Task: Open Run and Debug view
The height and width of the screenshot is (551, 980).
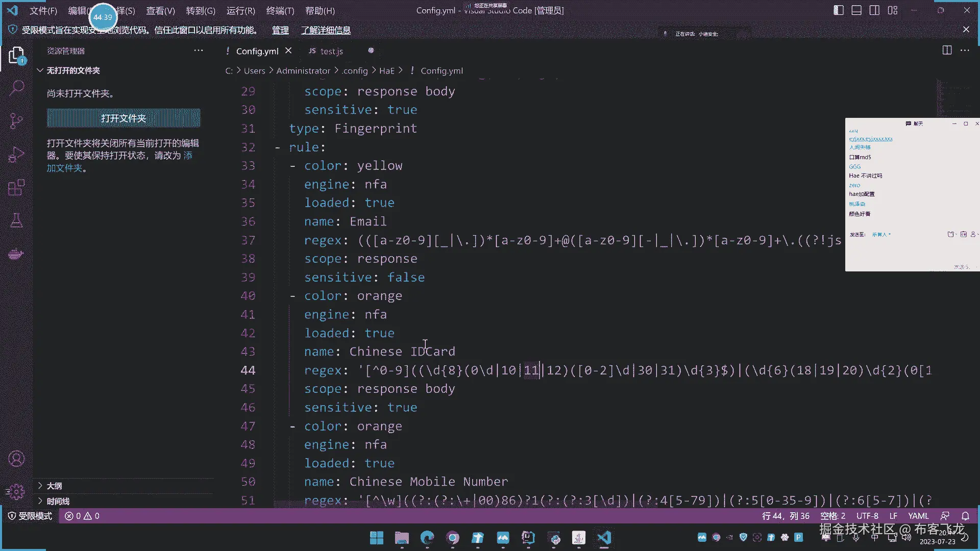Action: [16, 154]
